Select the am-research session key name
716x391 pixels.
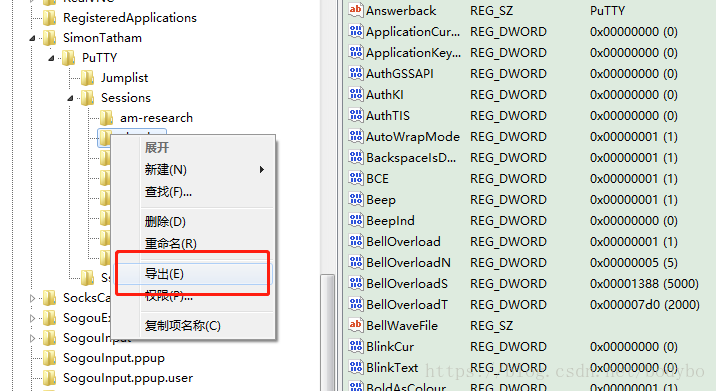point(156,118)
